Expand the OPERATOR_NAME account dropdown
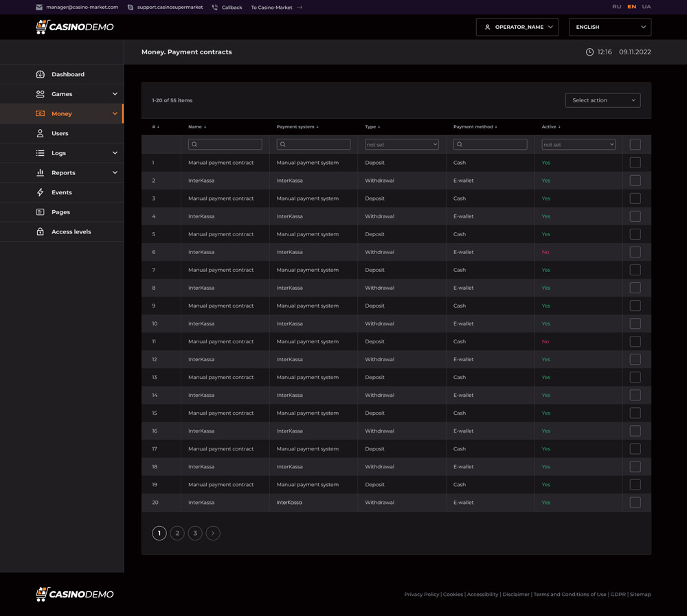This screenshot has width=687, height=616. (517, 27)
